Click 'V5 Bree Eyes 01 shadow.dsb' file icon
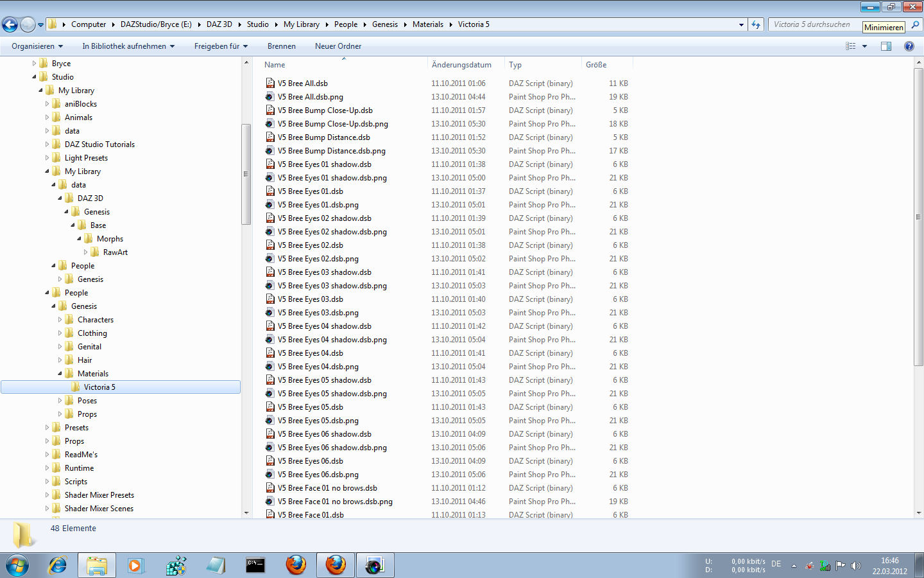Screen dimensions: 924x578 tap(270, 164)
